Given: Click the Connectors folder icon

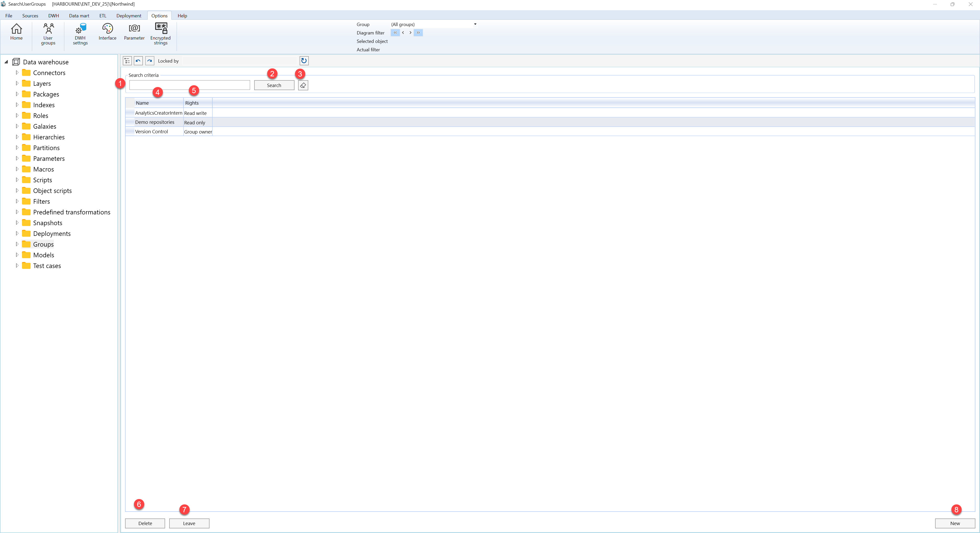Looking at the screenshot, I should 26,72.
